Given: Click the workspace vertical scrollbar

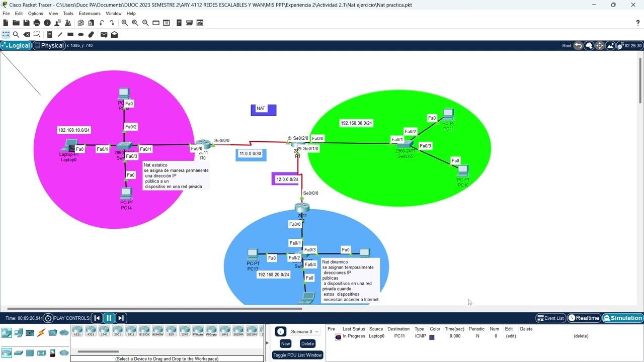Looking at the screenshot, I should coord(640,80).
